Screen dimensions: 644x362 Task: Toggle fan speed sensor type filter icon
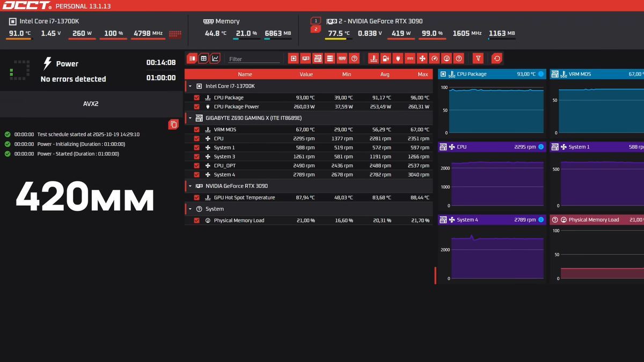[422, 58]
